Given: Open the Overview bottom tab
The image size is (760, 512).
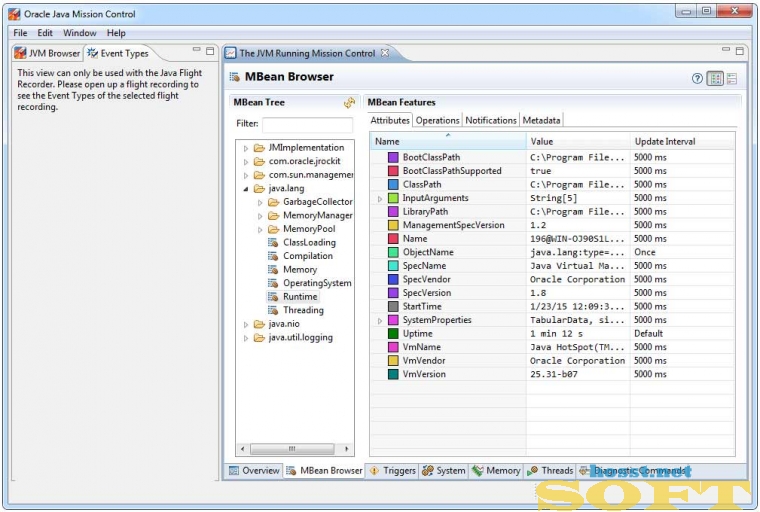Looking at the screenshot, I should click(254, 470).
